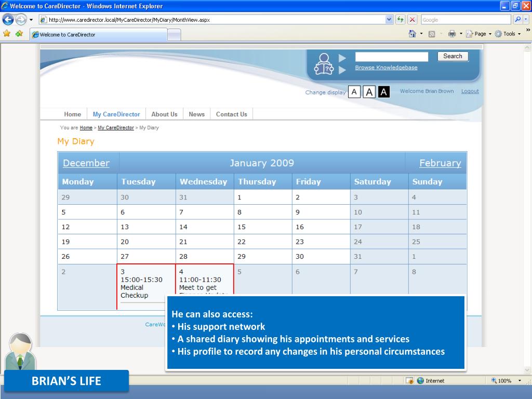Open a new blank browser tab

pyautogui.click(x=174, y=35)
